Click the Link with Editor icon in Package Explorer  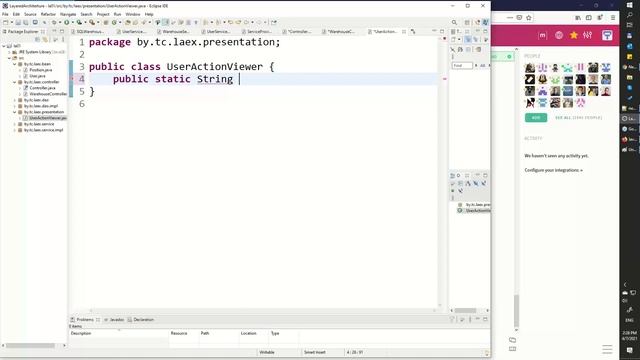[45, 40]
